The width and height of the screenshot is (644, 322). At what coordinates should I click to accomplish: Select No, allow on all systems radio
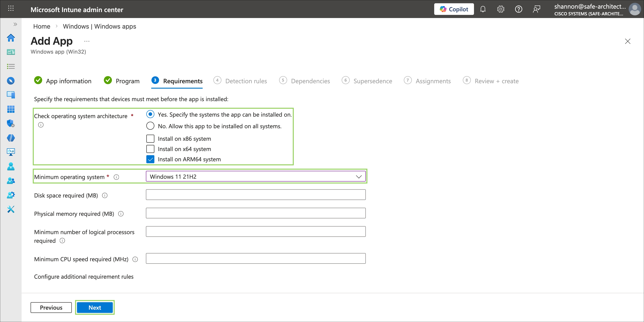pos(150,126)
